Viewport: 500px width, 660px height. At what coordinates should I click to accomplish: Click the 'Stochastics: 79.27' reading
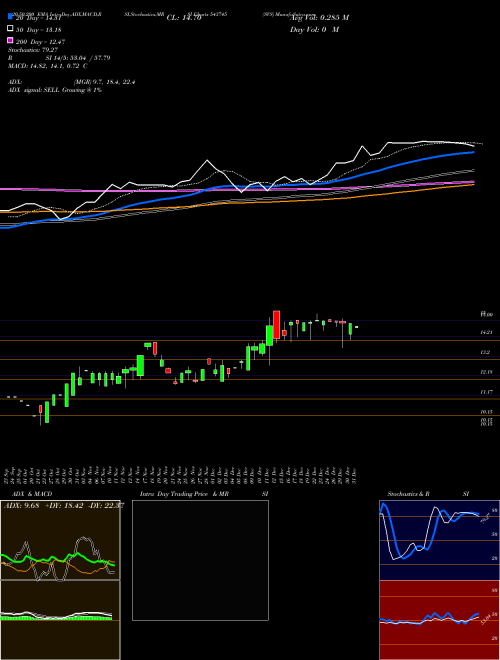click(x=32, y=50)
